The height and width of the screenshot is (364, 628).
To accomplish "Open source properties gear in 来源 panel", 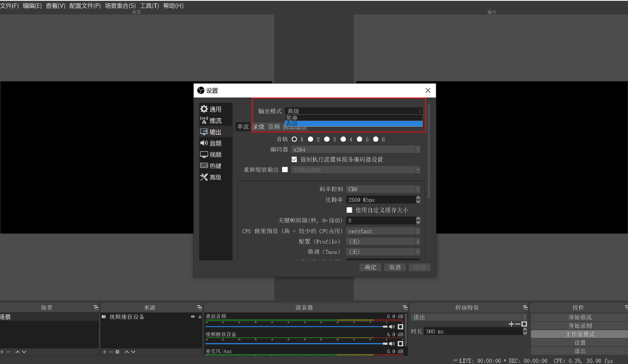I will (x=117, y=352).
